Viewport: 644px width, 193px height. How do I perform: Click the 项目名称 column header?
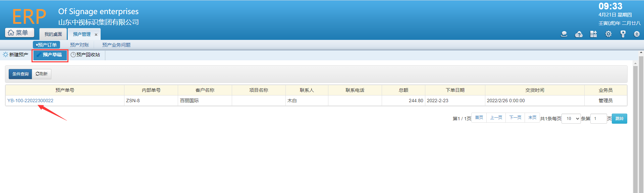pos(259,90)
